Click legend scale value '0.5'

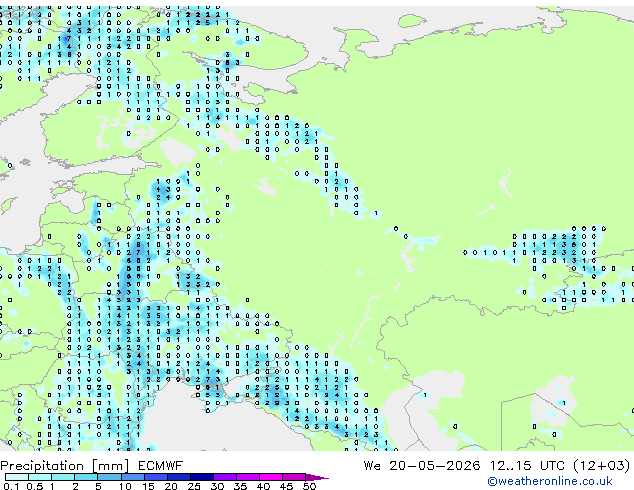[35, 486]
